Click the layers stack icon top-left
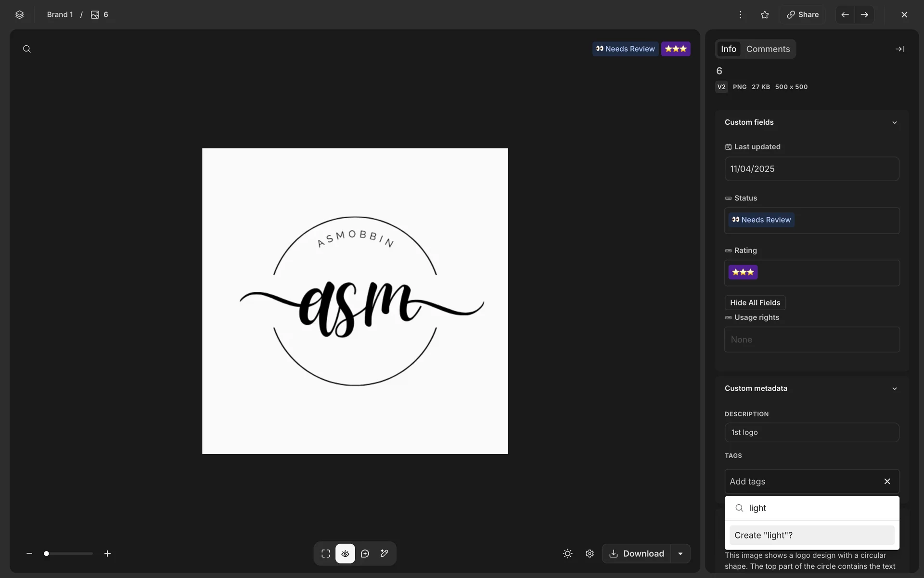The image size is (924, 578). (19, 14)
